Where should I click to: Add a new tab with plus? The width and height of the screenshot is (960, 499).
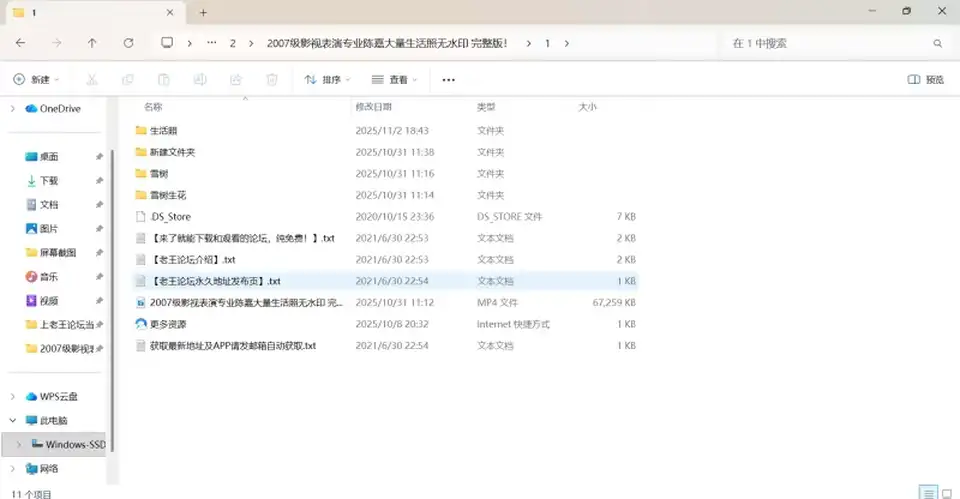pos(203,12)
